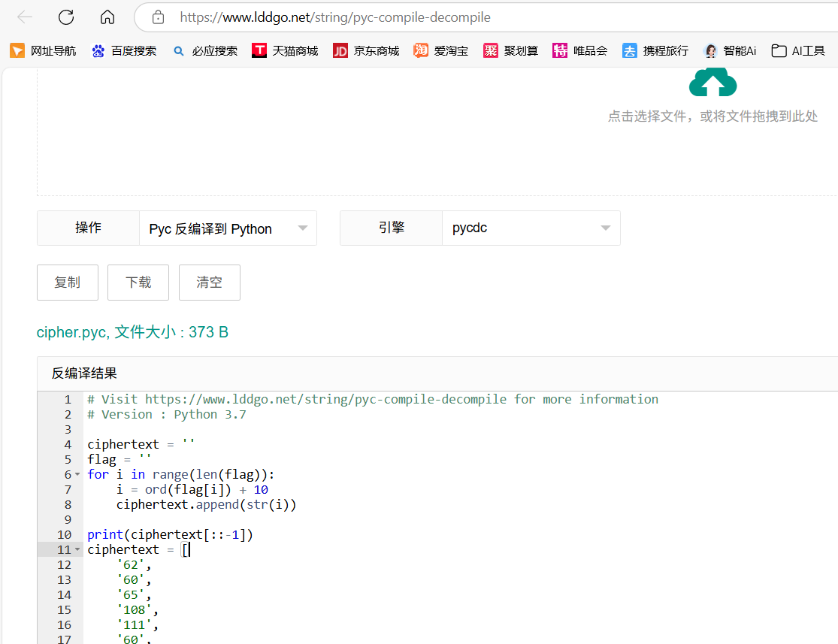Collapse code fold arrow at line 6
The height and width of the screenshot is (644, 838).
77,475
